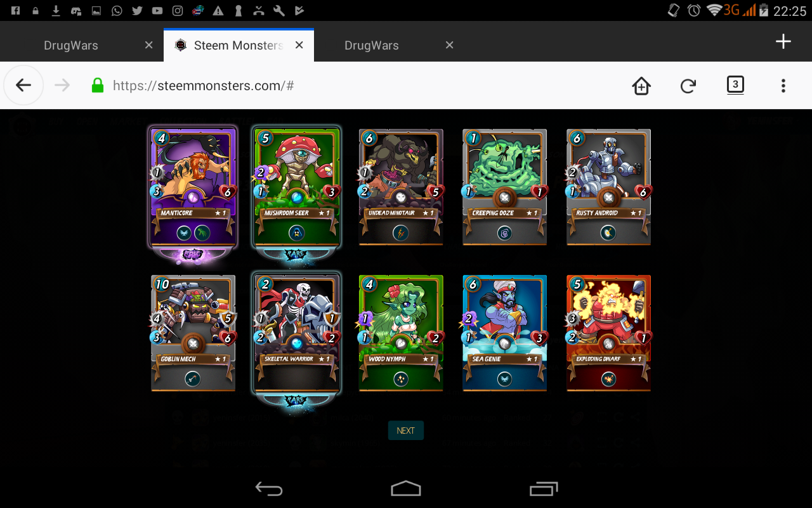The height and width of the screenshot is (508, 812).
Task: Reload the Steem Monsters page
Action: pyautogui.click(x=688, y=86)
